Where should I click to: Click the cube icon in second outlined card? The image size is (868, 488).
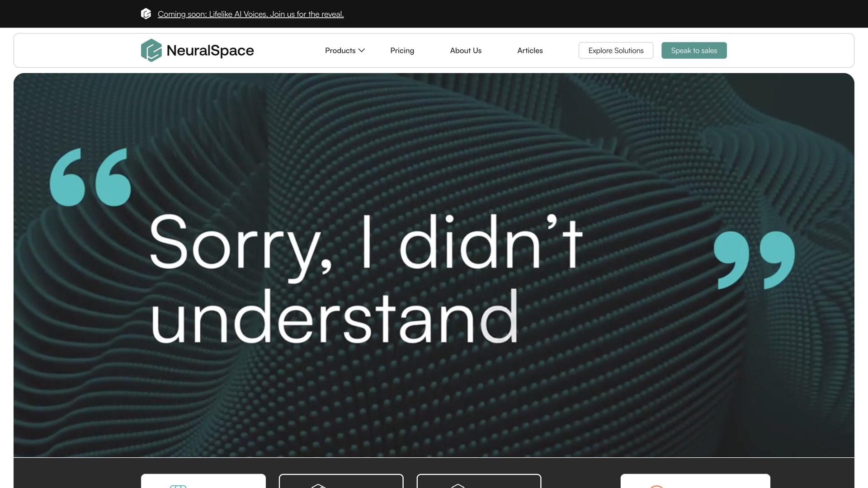(x=318, y=486)
